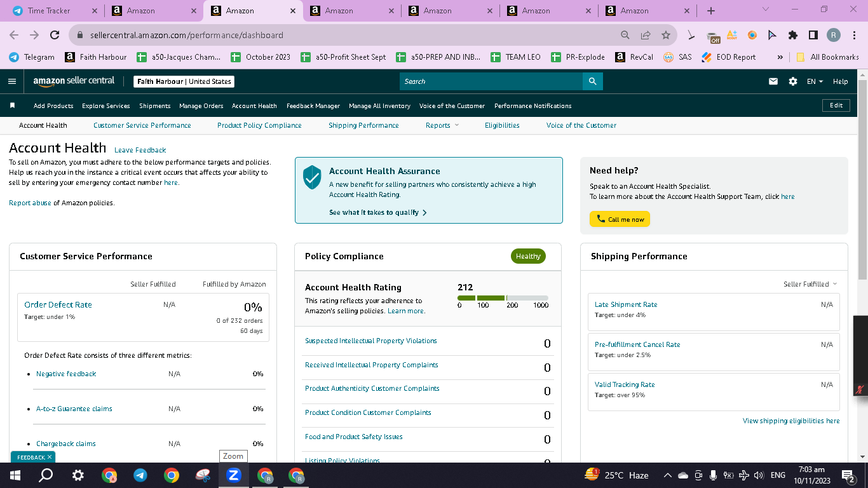Click the Leave Feedback link
Viewport: 868px width, 488px height.
click(140, 150)
